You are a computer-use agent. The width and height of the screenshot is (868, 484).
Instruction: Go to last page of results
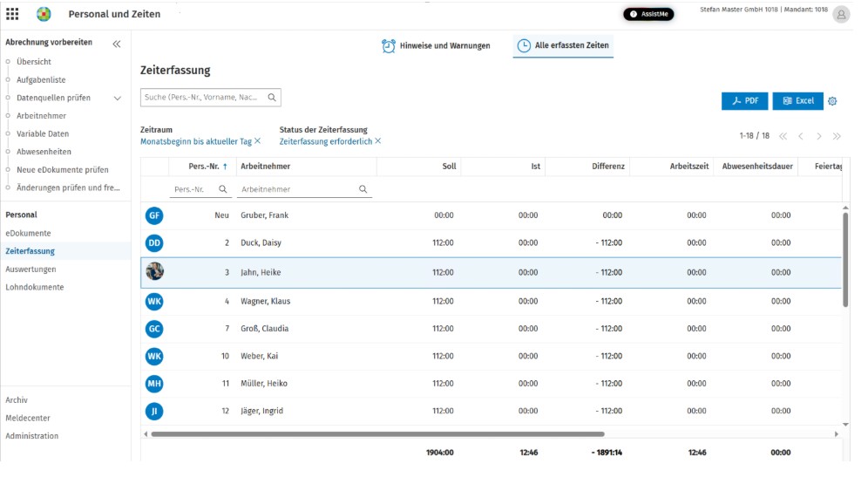(x=837, y=136)
